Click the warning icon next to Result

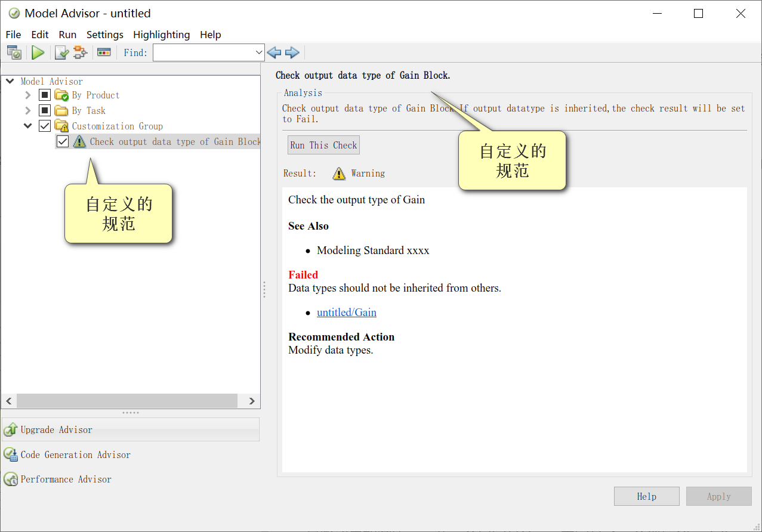[x=338, y=173]
